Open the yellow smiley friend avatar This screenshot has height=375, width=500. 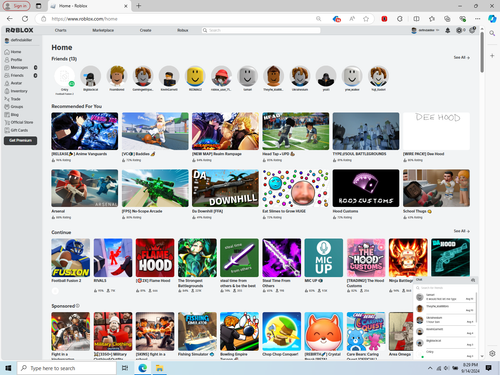pos(195,76)
